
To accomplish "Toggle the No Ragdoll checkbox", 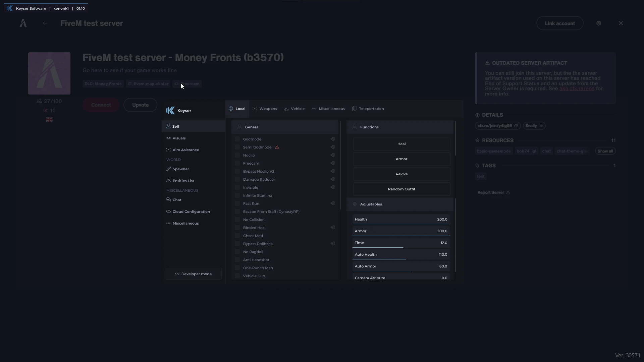I will [x=237, y=252].
